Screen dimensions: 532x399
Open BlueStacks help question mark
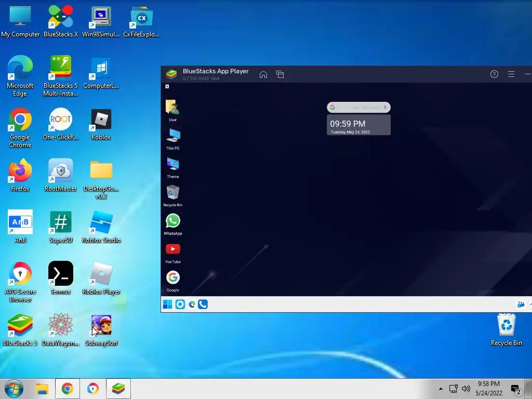[495, 74]
